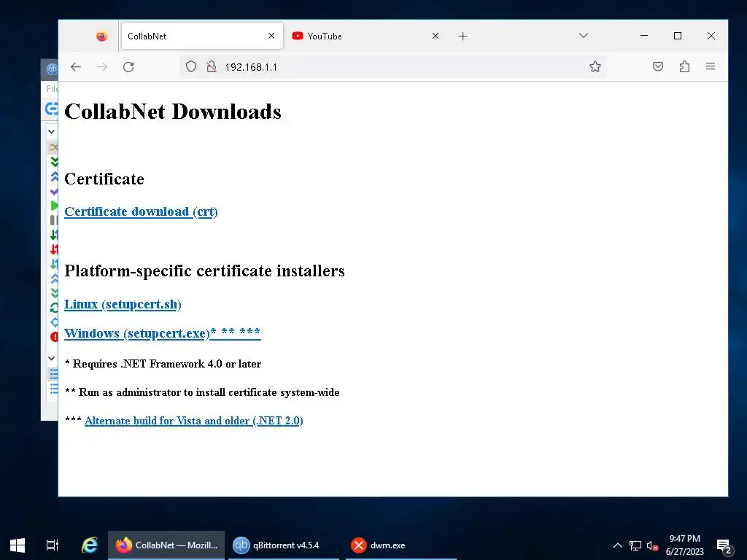Switch to the CollabNet tab
The width and height of the screenshot is (747, 560).
202,36
